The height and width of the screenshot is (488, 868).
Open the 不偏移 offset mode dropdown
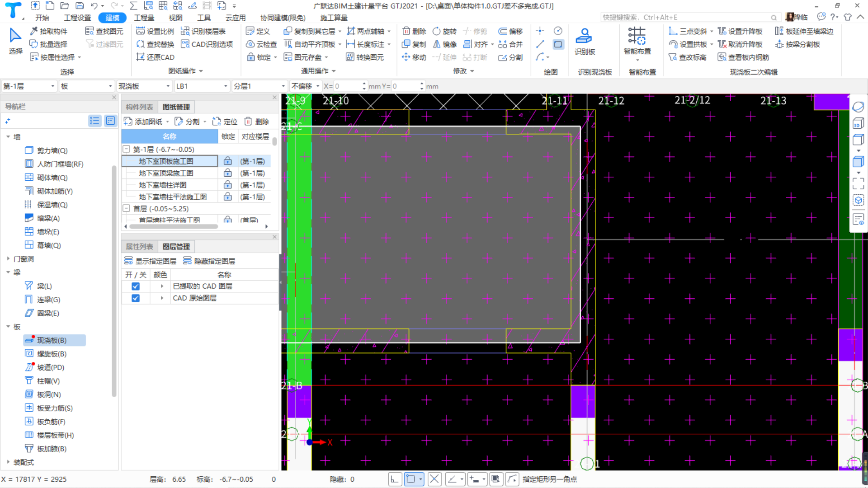click(305, 86)
